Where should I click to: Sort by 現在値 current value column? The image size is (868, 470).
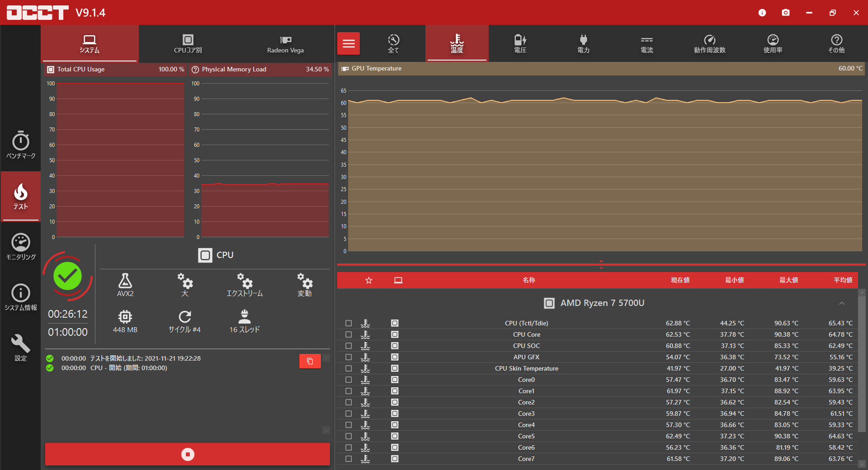[680, 280]
